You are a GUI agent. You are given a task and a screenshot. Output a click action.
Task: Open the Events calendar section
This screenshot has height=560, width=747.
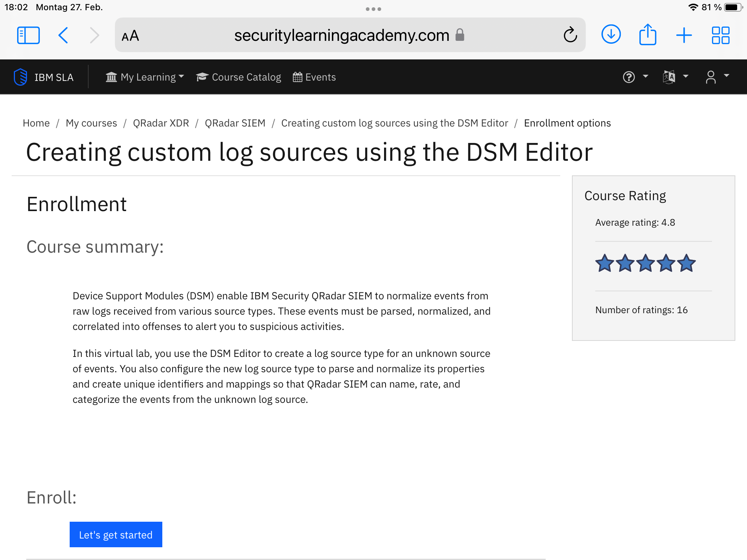pos(314,77)
